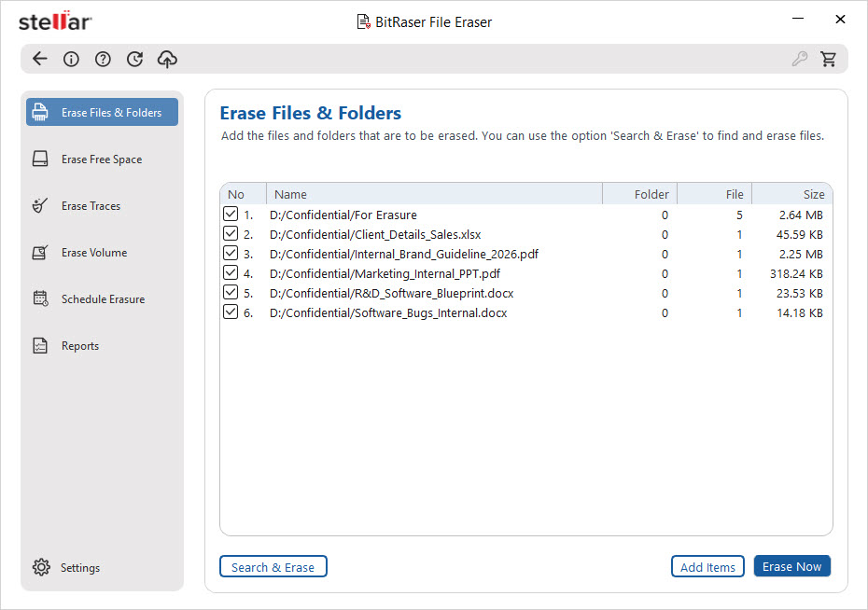Click the BitRaser document icon in title bar
Image resolution: width=868 pixels, height=610 pixels.
pos(363,22)
